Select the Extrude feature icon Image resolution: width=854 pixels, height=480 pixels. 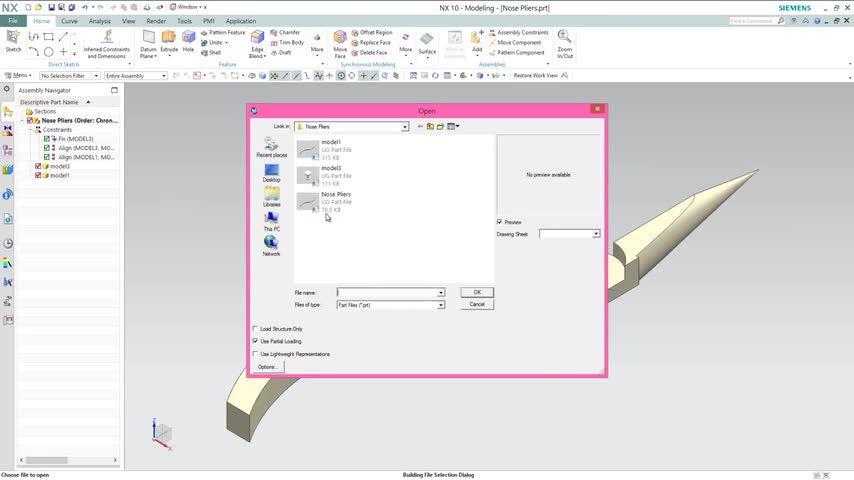[169, 41]
